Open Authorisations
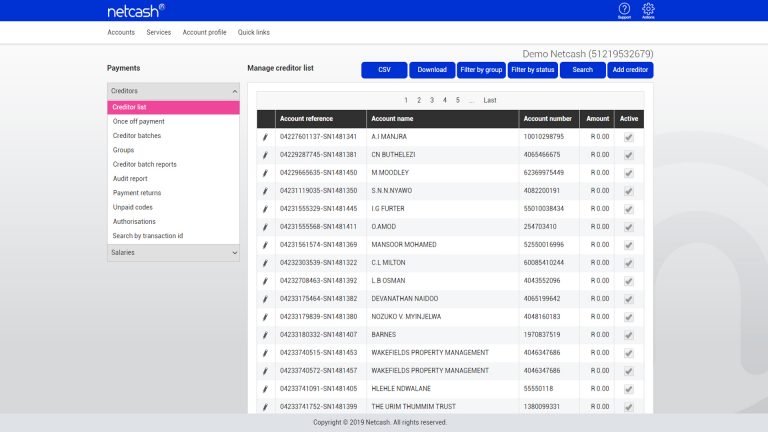 pos(134,221)
